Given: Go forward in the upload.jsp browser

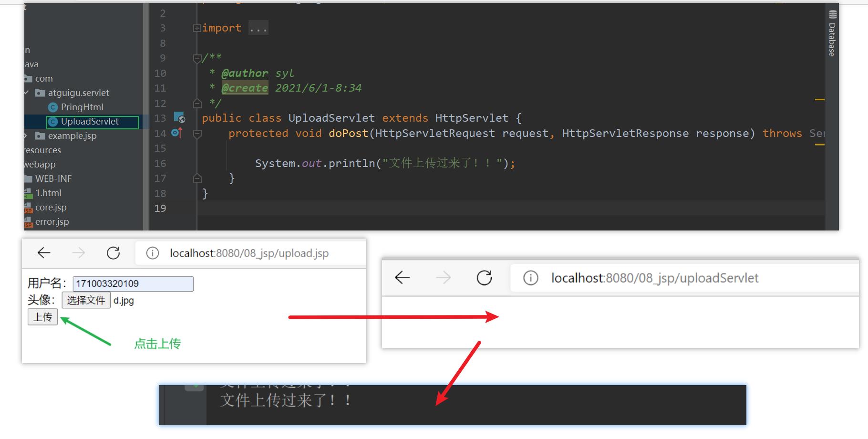Looking at the screenshot, I should tap(79, 253).
